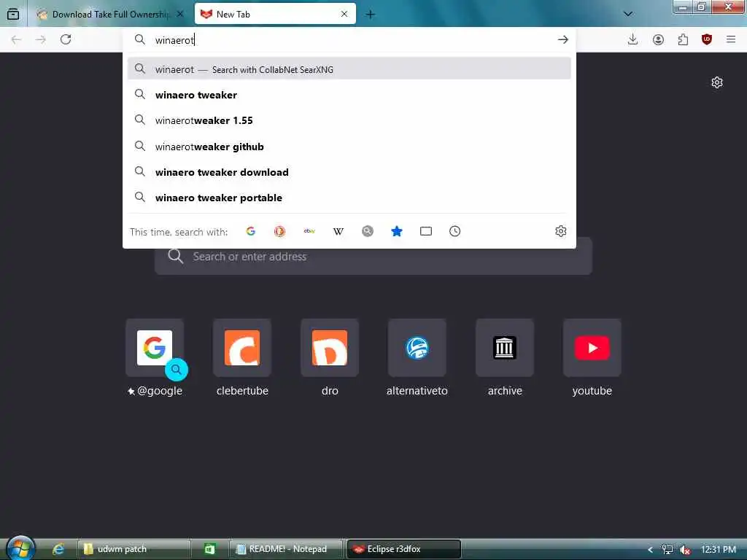Choose suggestion winaero tweaker portable
This screenshot has width=747, height=560.
pyautogui.click(x=349, y=198)
